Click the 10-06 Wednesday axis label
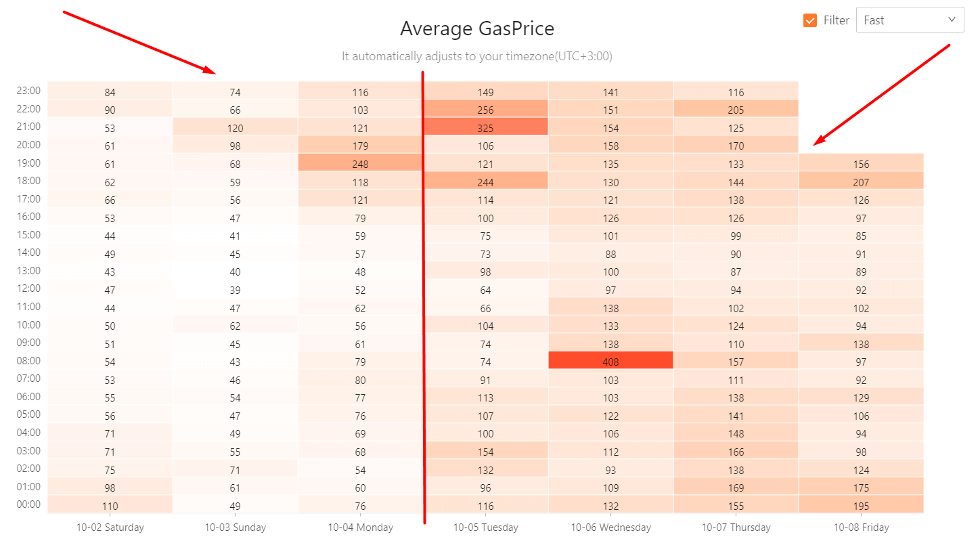 [x=610, y=527]
